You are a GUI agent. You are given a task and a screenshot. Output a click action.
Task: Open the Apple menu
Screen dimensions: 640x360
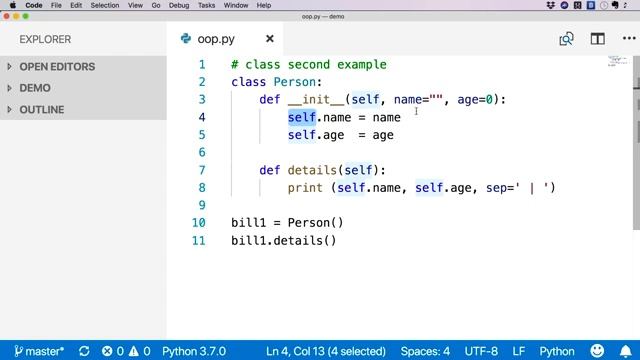click(x=12, y=5)
